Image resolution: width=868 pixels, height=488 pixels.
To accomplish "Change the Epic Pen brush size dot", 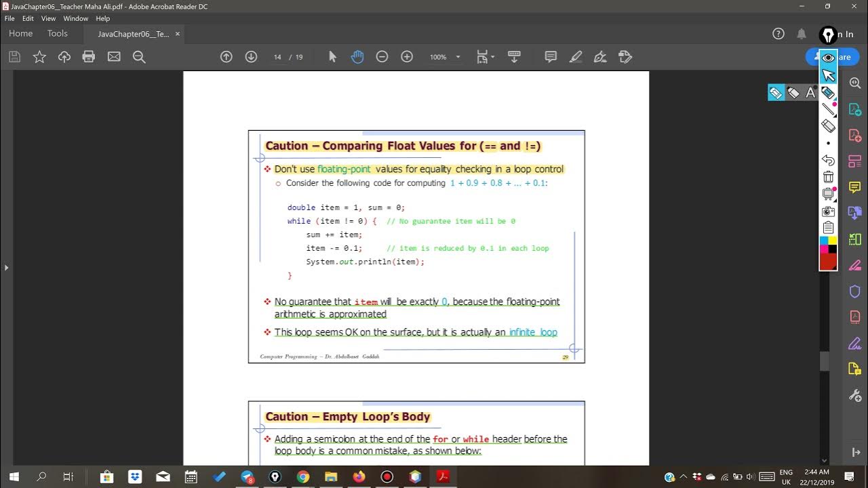I will [x=828, y=143].
